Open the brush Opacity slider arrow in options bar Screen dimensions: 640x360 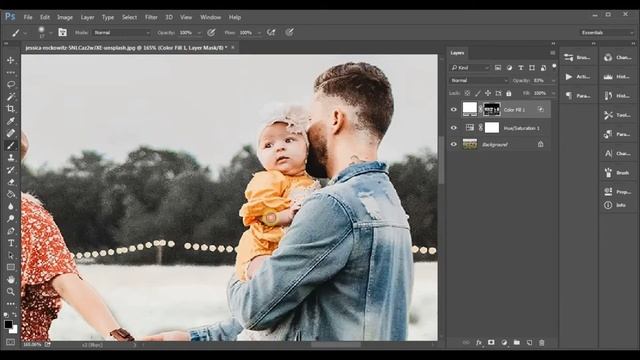tap(199, 33)
